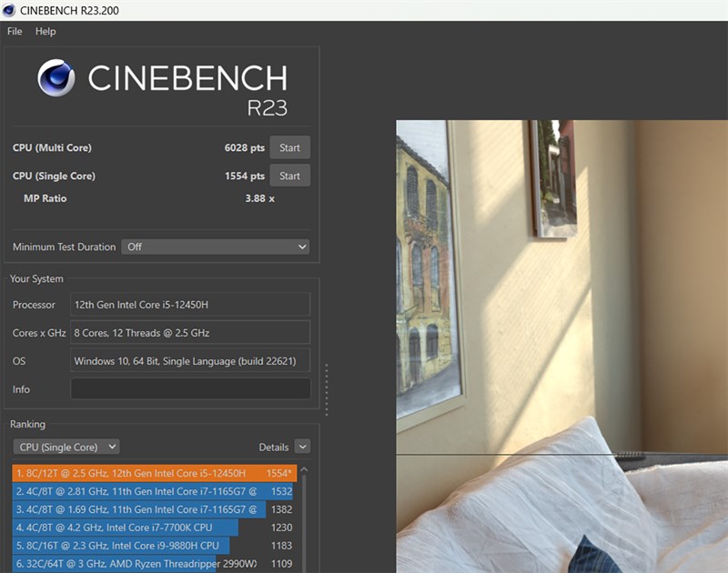Image resolution: width=728 pixels, height=573 pixels.
Task: Select ranking row 1 i5-12450H 1554
Action: pos(154,473)
